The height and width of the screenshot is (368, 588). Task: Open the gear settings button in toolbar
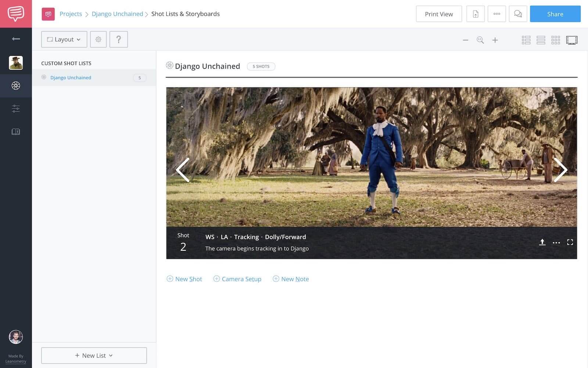point(98,39)
